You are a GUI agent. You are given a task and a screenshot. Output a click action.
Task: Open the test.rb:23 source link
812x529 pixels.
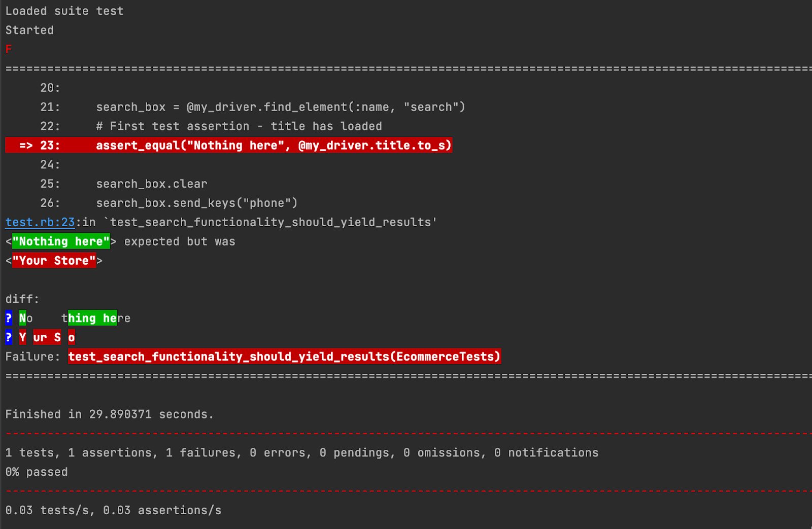coord(40,222)
